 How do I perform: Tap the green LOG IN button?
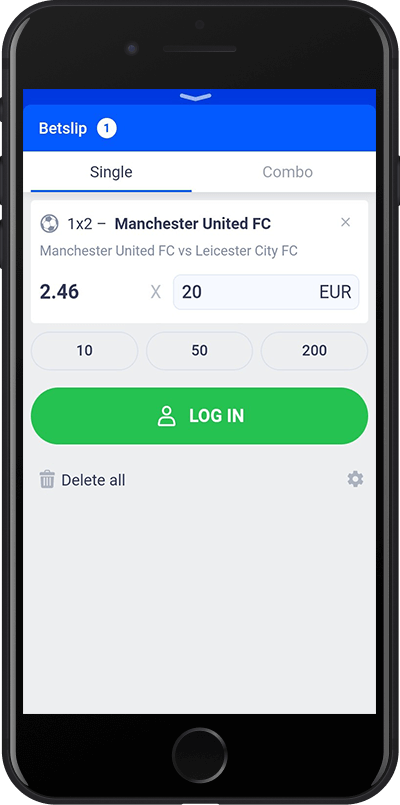click(200, 416)
